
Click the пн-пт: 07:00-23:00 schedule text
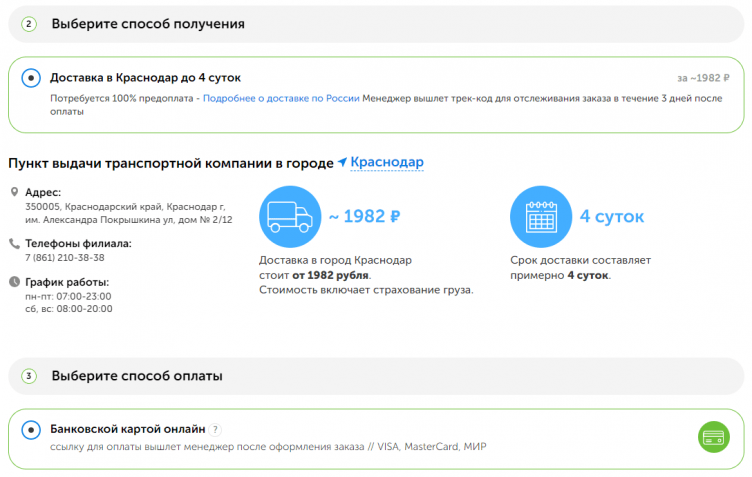click(x=68, y=296)
